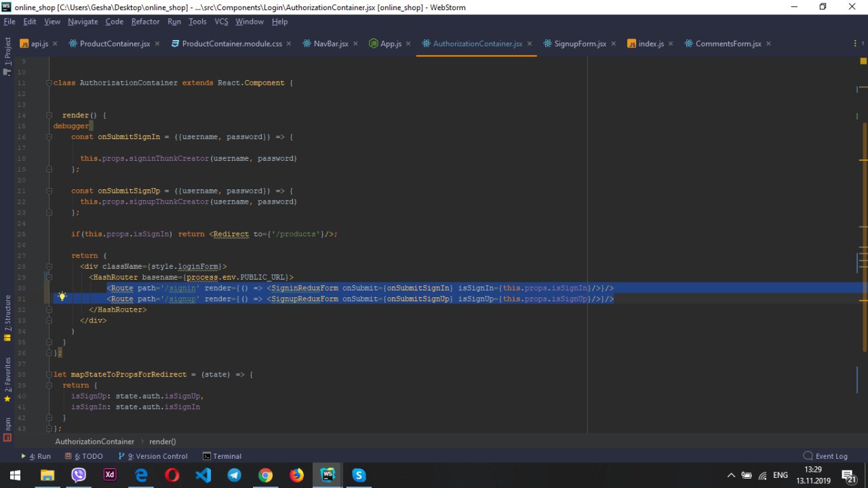The height and width of the screenshot is (488, 868).
Task: Collapse the AuthorizationContainer class fold marker
Action: click(49, 83)
